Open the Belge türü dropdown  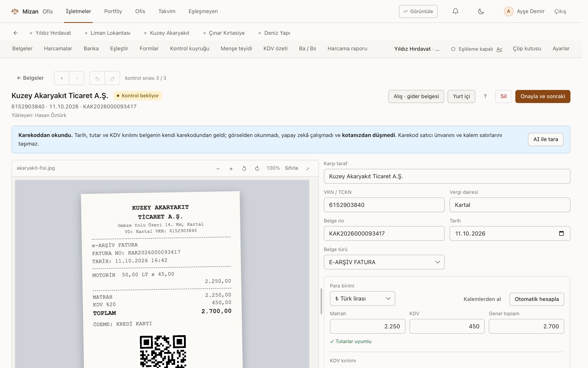384,262
